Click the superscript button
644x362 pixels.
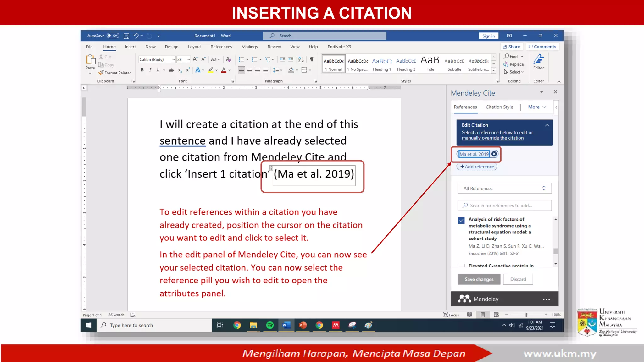tap(188, 70)
